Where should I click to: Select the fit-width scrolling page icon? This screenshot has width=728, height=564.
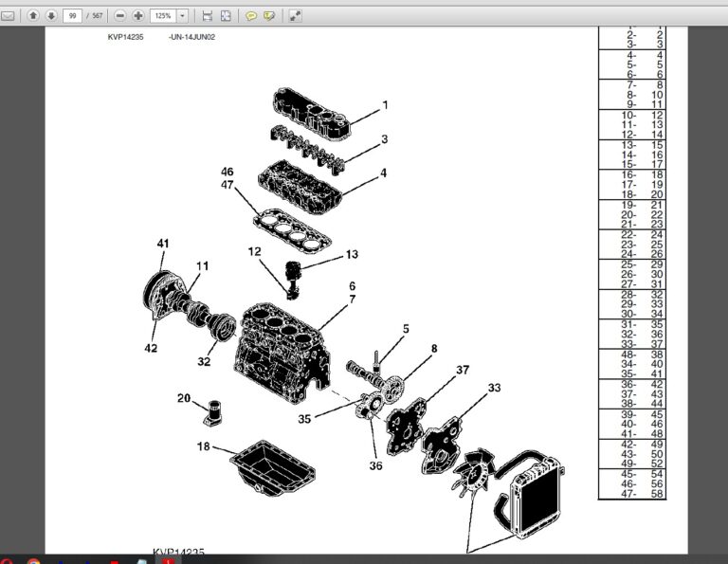(x=207, y=16)
